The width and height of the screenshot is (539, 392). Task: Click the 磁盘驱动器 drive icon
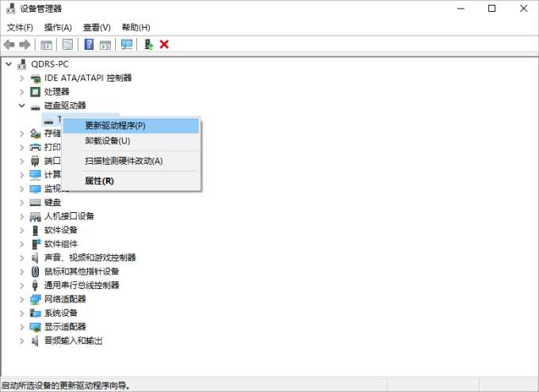pyautogui.click(x=35, y=107)
